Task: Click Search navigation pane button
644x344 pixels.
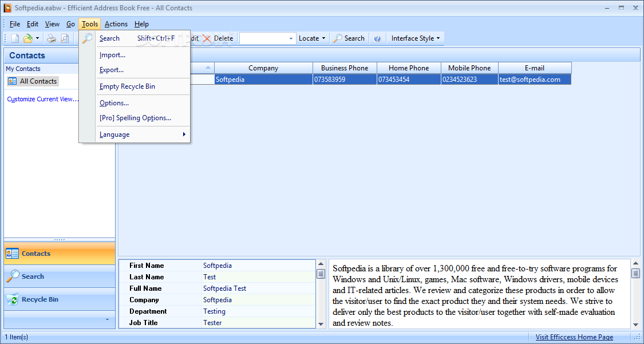Action: pyautogui.click(x=60, y=276)
